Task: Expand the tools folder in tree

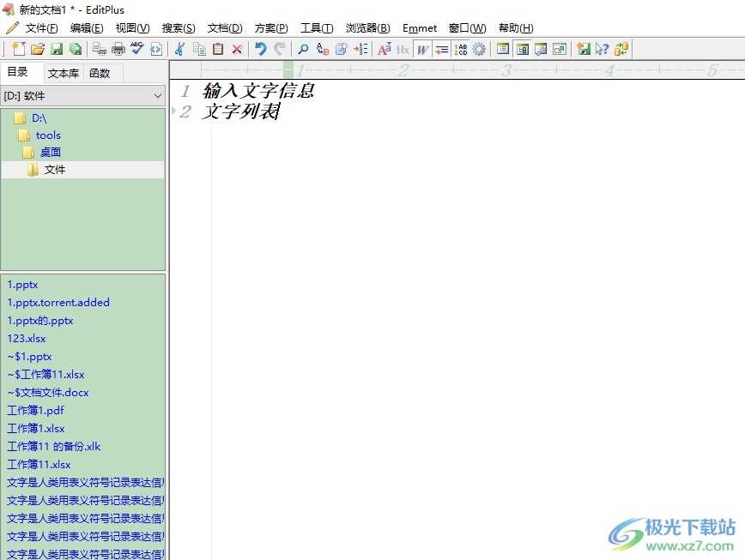Action: point(48,135)
